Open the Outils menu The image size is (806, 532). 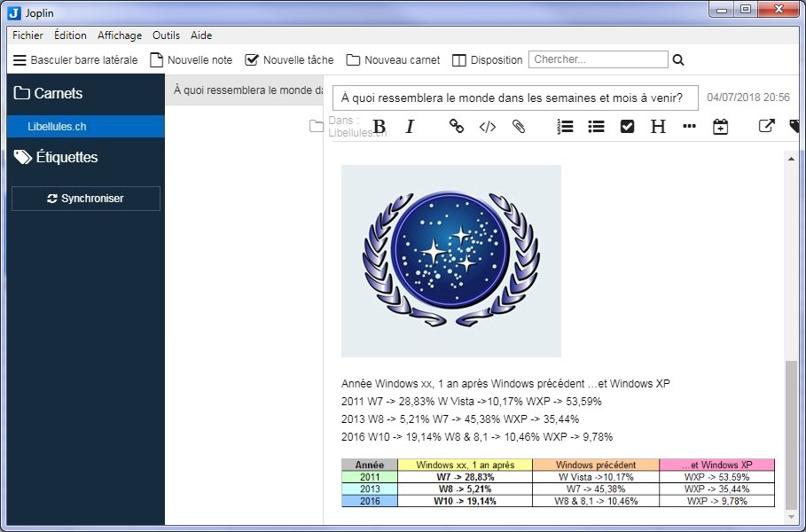click(166, 35)
